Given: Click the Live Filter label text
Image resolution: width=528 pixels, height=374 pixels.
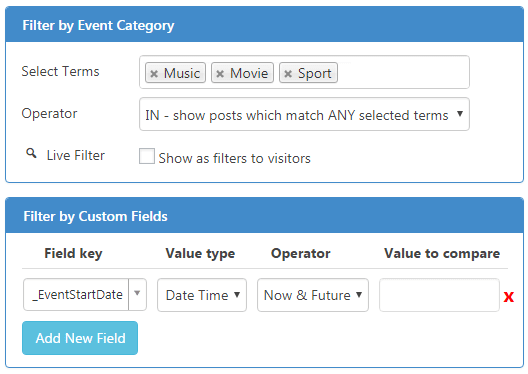Looking at the screenshot, I should [76, 156].
